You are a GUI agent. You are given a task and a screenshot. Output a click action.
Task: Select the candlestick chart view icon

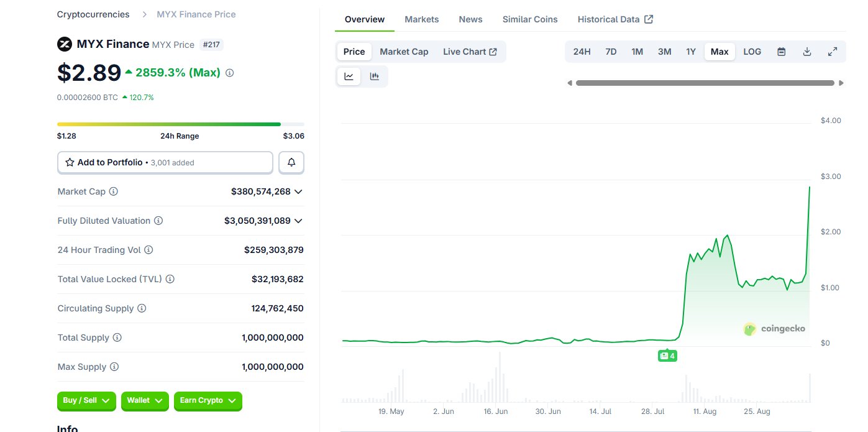pos(375,76)
